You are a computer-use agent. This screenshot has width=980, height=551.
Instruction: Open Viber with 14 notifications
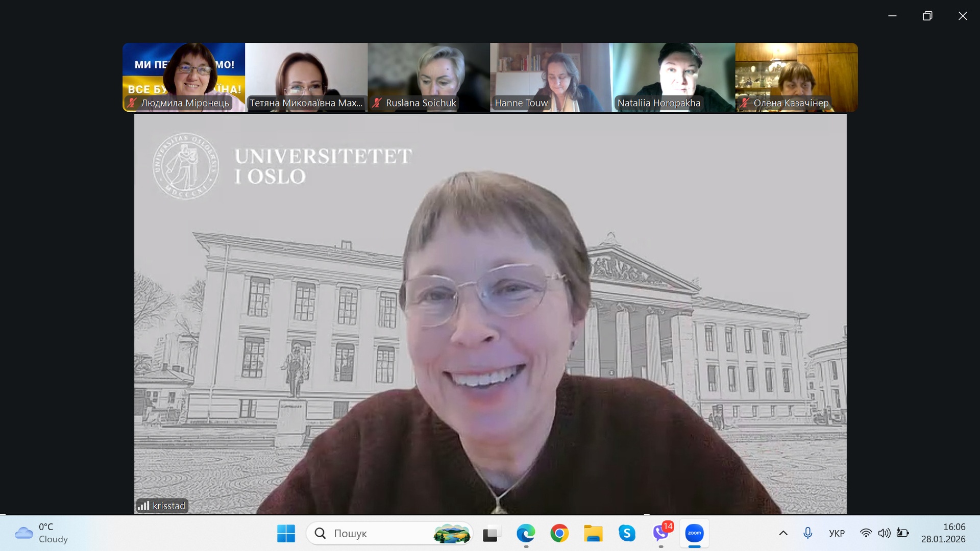[661, 533]
